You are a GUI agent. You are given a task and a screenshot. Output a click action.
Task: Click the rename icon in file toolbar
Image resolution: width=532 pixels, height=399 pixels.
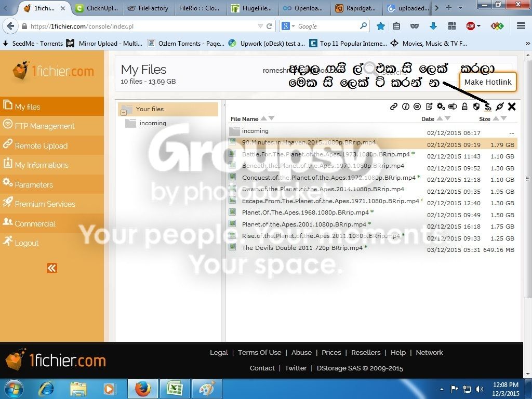point(453,107)
